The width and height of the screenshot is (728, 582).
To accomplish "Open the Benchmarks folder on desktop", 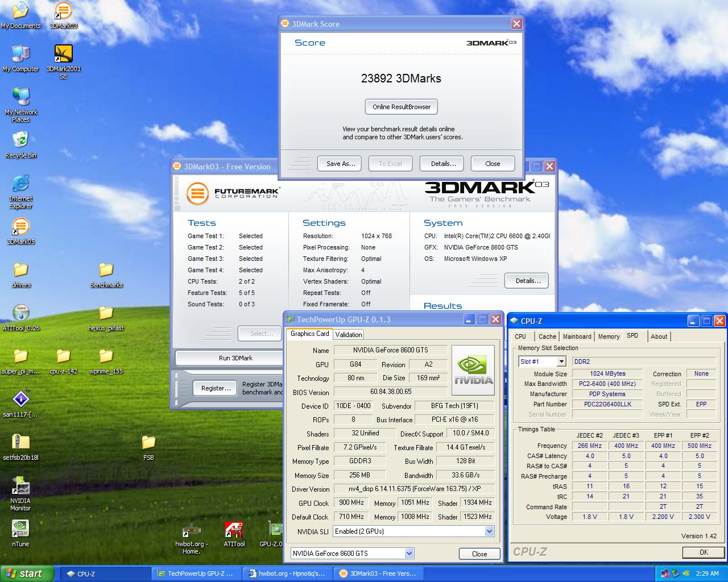I will pos(106,275).
